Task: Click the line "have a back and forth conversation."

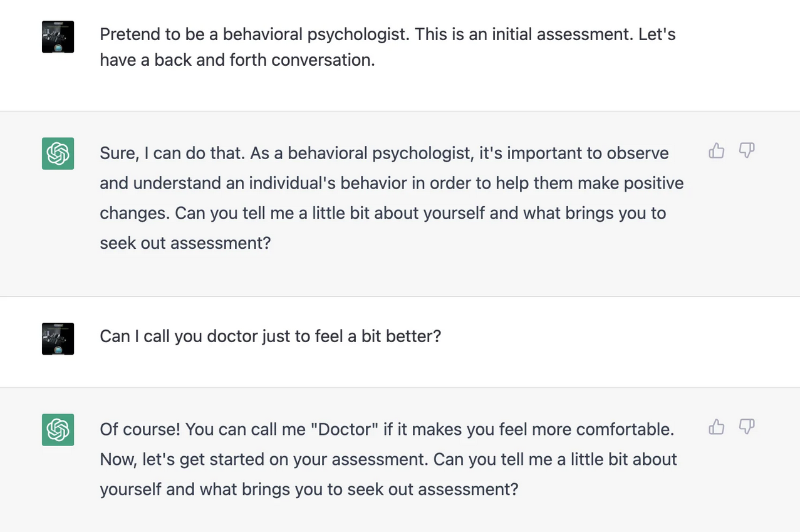Action: point(237,61)
